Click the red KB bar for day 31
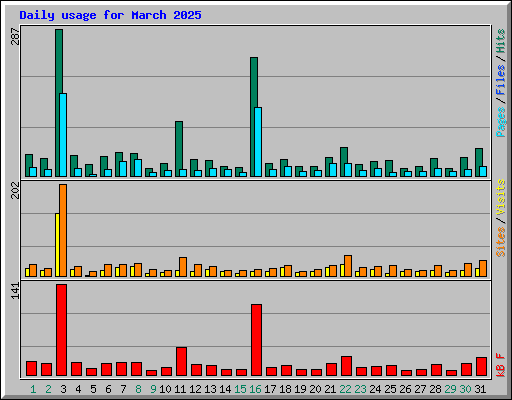512x400 pixels. [481, 367]
